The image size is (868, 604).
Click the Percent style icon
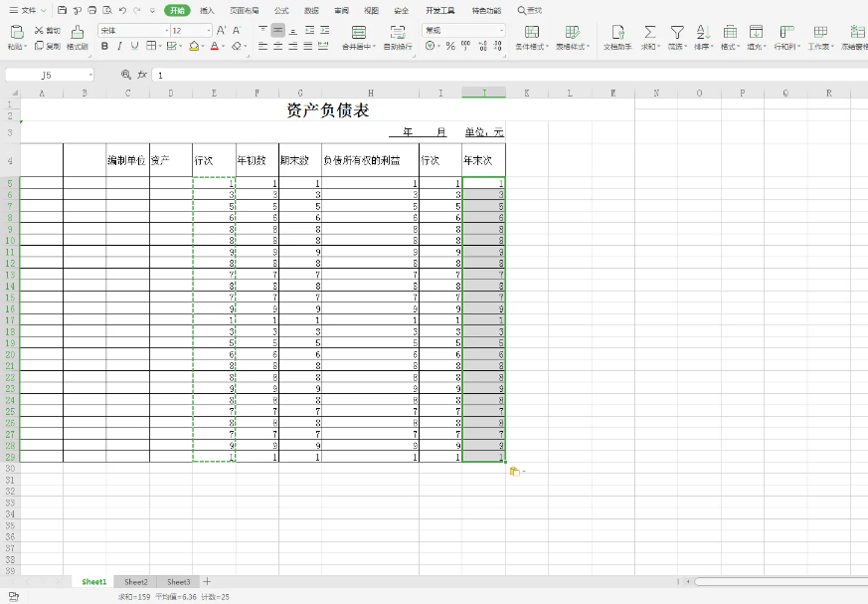pos(450,46)
